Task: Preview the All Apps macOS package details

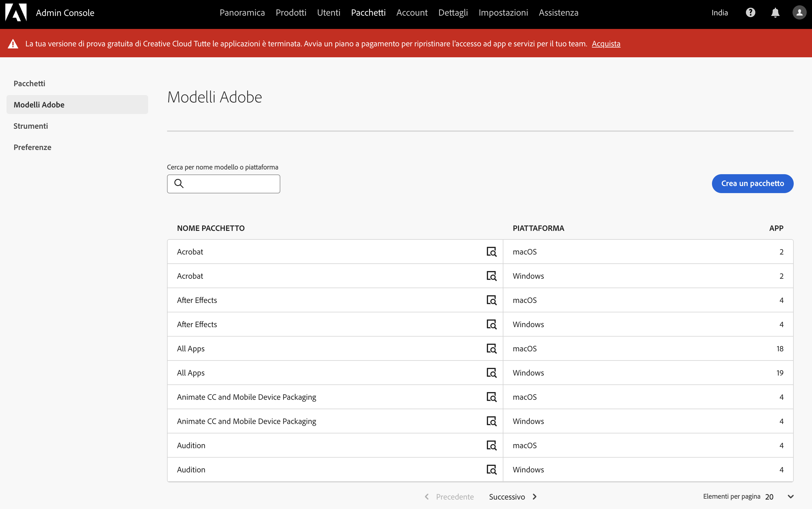Action: [492, 349]
